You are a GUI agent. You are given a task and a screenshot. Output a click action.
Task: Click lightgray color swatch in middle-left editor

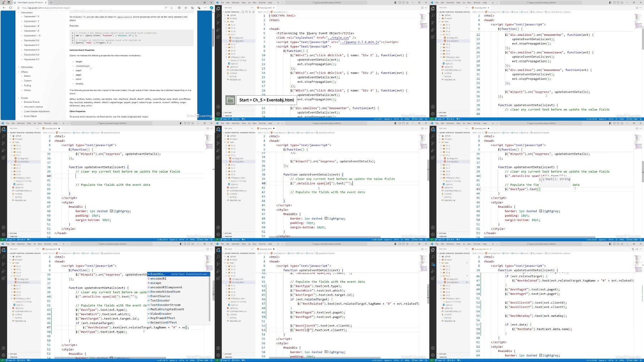click(111, 211)
